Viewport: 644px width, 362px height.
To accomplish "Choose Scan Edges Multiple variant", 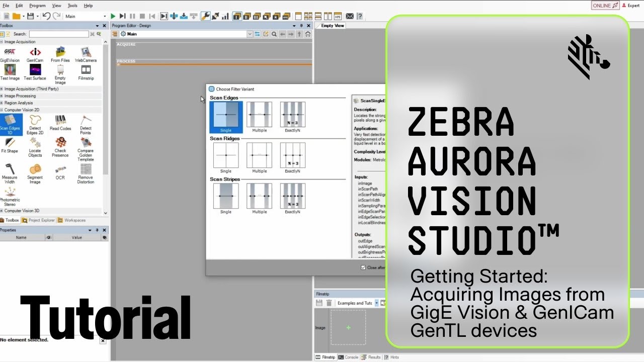I will pyautogui.click(x=259, y=117).
